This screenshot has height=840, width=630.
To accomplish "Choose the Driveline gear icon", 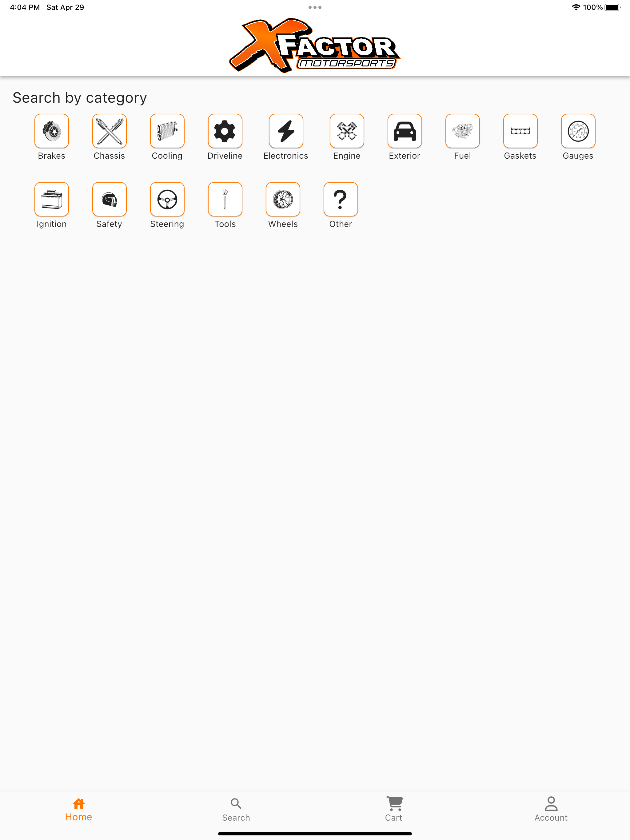I will (225, 131).
